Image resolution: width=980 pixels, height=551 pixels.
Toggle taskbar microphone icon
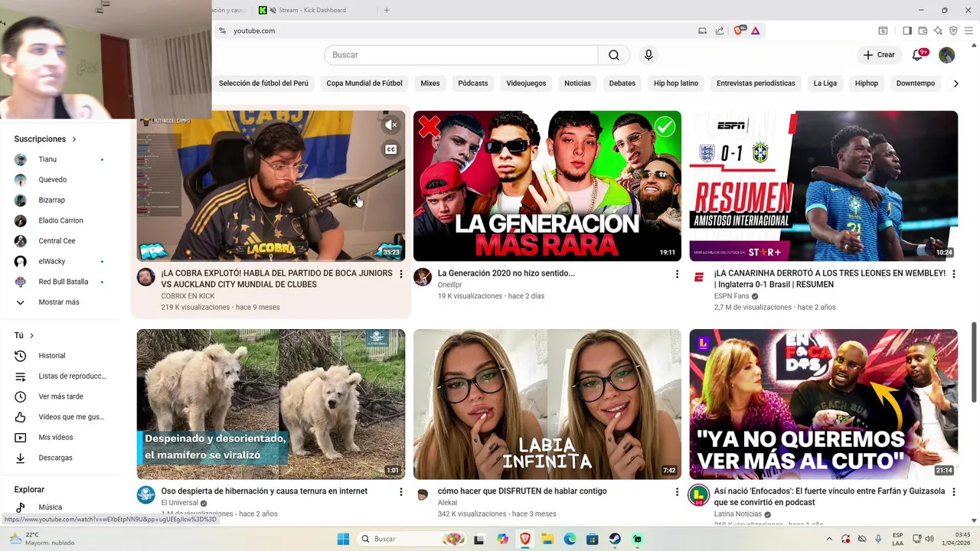coord(878,539)
